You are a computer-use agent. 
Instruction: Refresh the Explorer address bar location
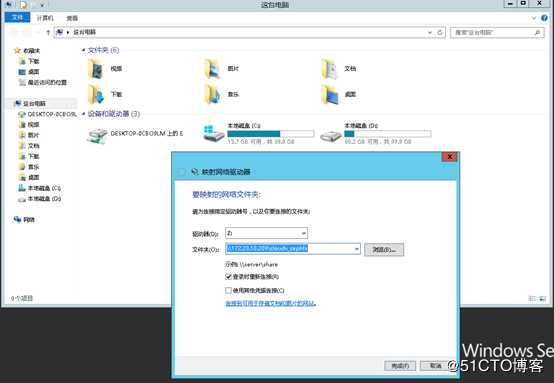pyautogui.click(x=440, y=33)
